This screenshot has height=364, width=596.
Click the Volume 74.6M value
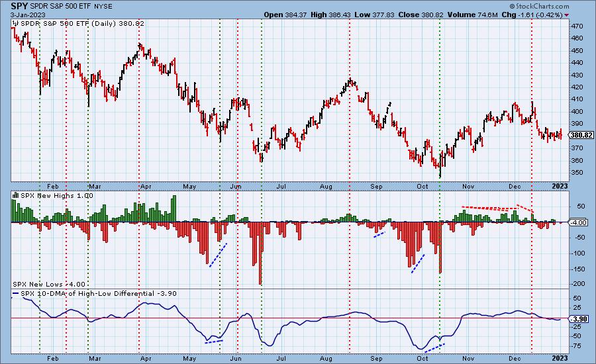pos(472,15)
